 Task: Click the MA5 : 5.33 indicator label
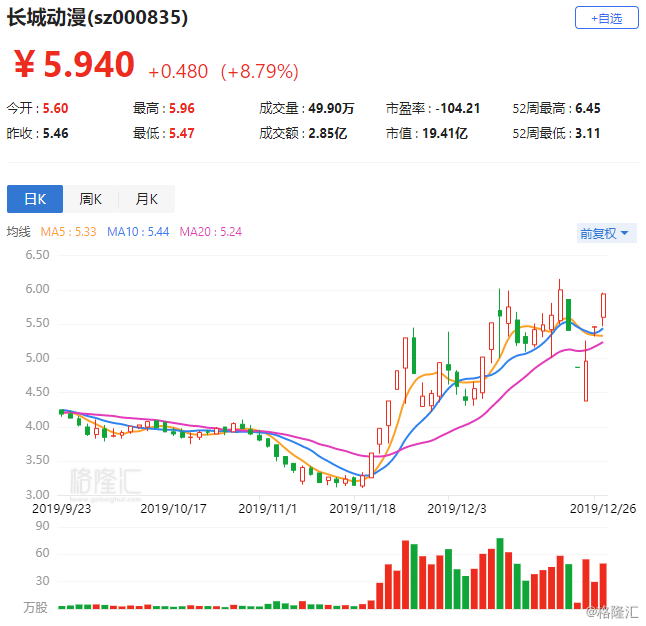pyautogui.click(x=68, y=232)
